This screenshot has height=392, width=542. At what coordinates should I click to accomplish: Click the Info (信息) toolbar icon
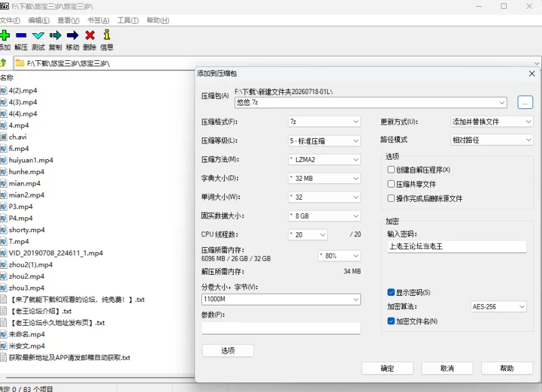(x=107, y=35)
